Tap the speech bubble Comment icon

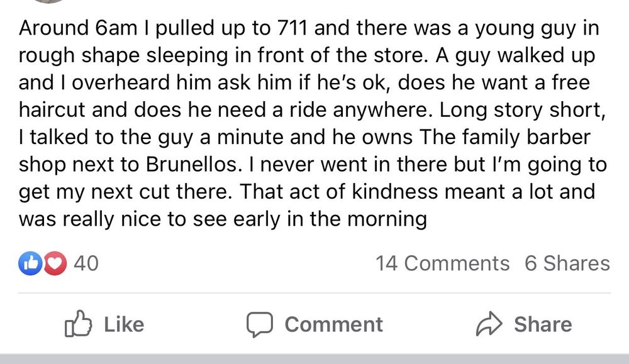tap(257, 324)
